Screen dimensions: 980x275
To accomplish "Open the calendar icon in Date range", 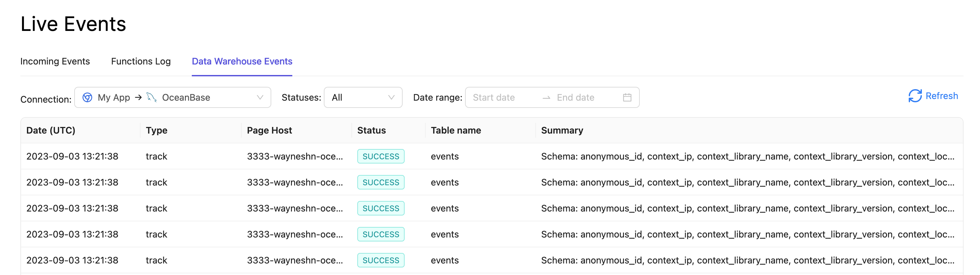I will [x=627, y=97].
